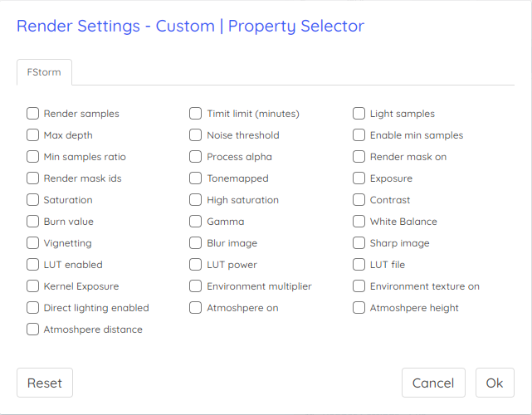The width and height of the screenshot is (532, 415).
Task: Check the White Balance option
Action: (359, 222)
